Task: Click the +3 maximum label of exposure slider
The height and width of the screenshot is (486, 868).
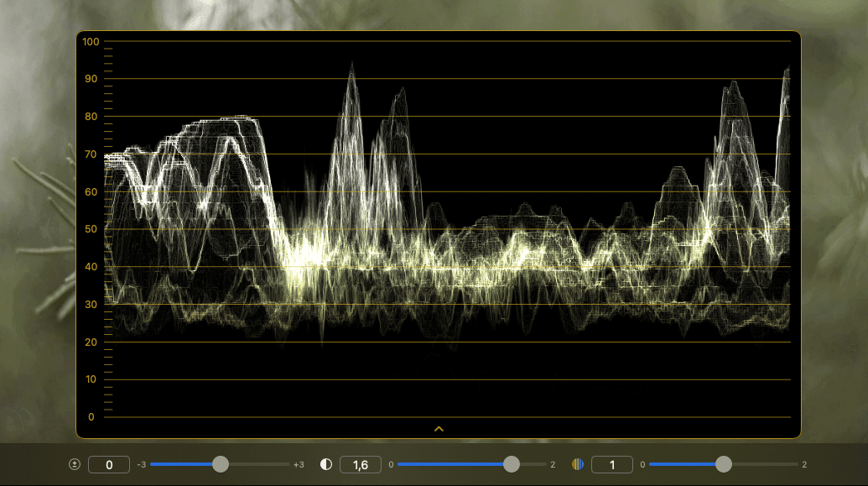Action: point(299,464)
